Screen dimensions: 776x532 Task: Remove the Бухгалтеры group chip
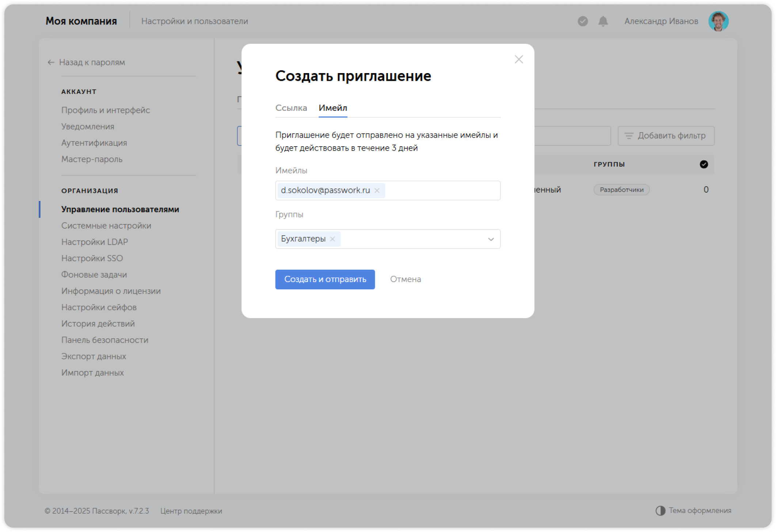click(333, 239)
